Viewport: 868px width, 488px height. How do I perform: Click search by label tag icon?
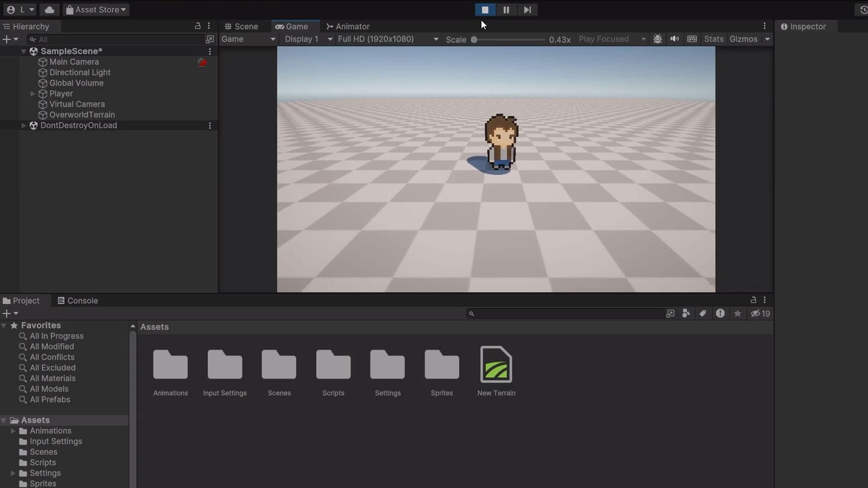[703, 314]
